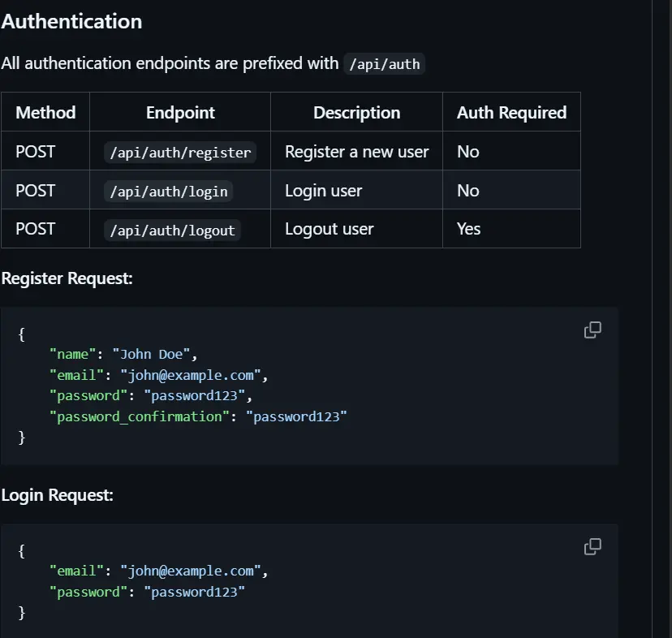
Task: Click the Description column header
Action: coord(356,112)
